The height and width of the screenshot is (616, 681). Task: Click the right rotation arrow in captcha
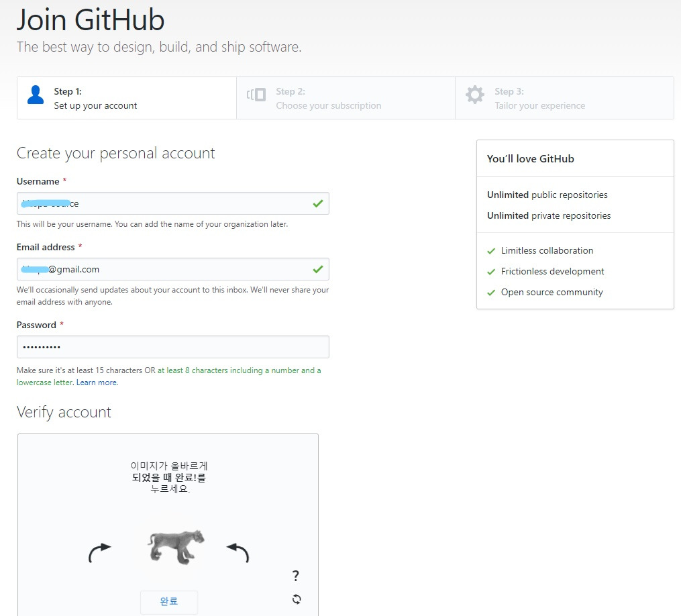tap(240, 552)
